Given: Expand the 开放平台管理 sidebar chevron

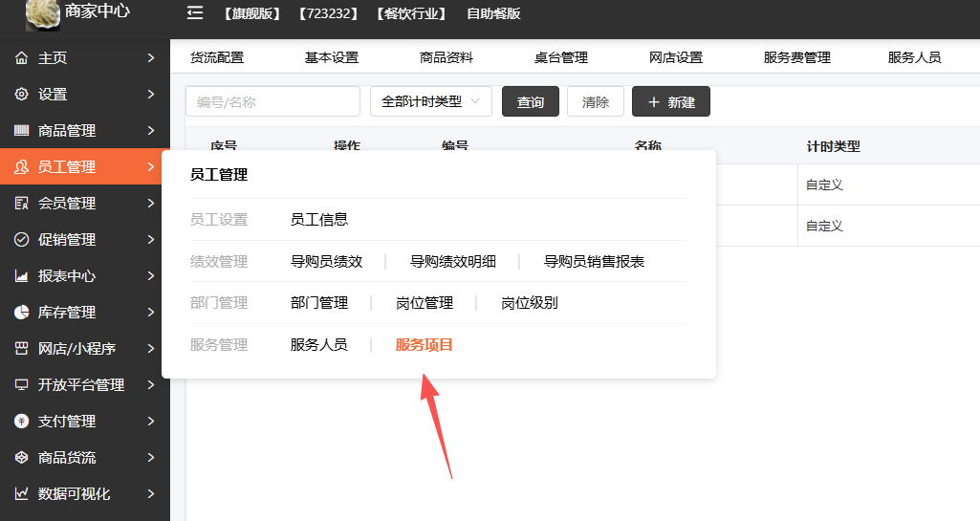Looking at the screenshot, I should coord(151,385).
